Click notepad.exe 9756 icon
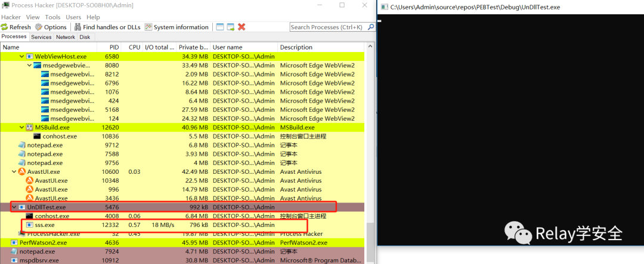The image size is (644, 264). pyautogui.click(x=22, y=163)
